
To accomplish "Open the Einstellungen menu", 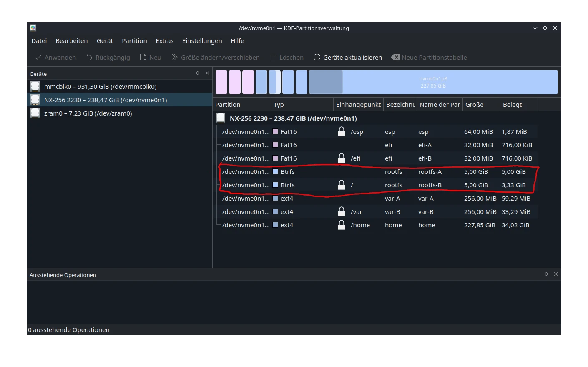I will [202, 40].
